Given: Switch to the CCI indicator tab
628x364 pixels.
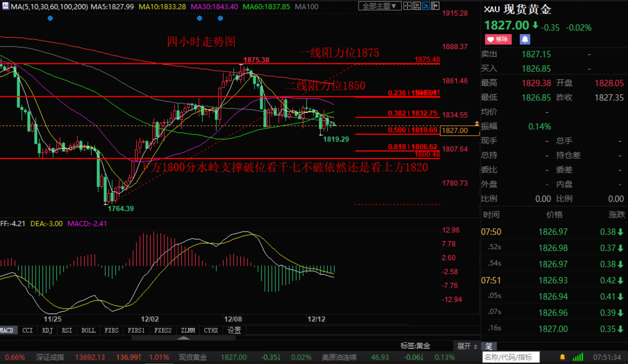Looking at the screenshot, I should click(x=27, y=330).
